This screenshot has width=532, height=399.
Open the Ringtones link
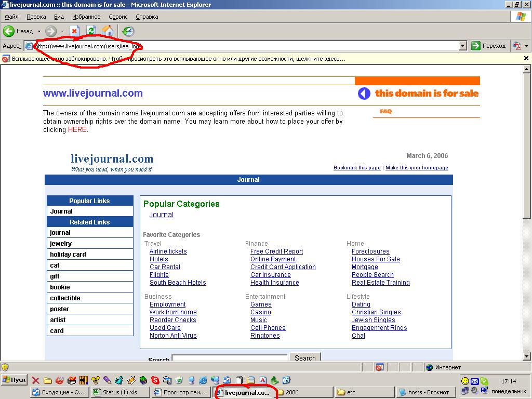click(265, 336)
